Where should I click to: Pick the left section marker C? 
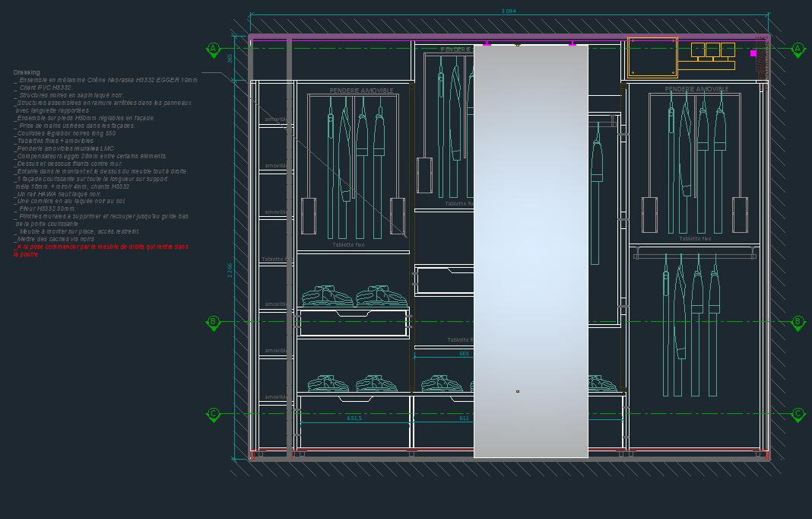click(x=214, y=414)
